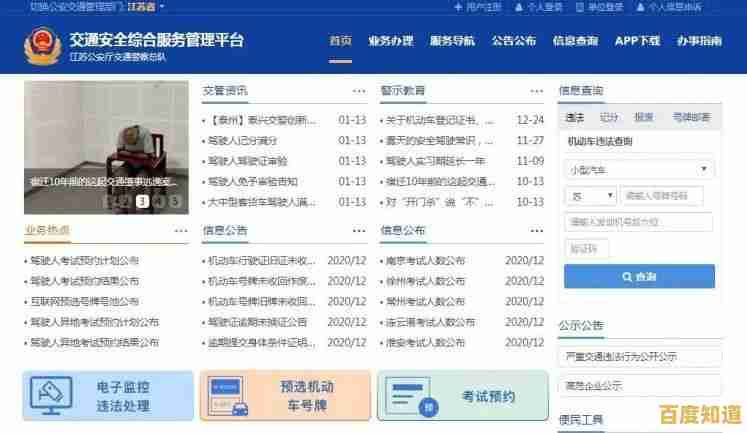Switch to the 号牌邮寄 query tab
This screenshot has height=433, width=747.
click(691, 117)
